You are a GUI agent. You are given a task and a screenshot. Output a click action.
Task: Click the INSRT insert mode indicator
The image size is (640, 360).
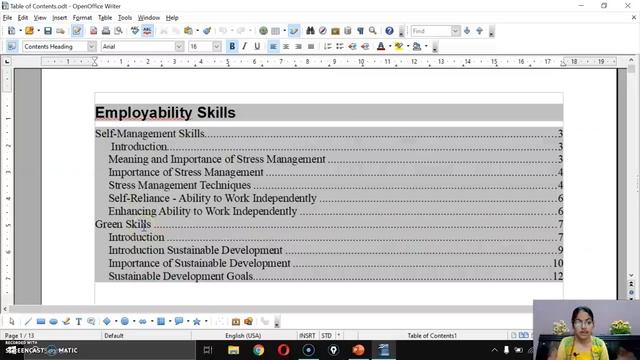307,336
